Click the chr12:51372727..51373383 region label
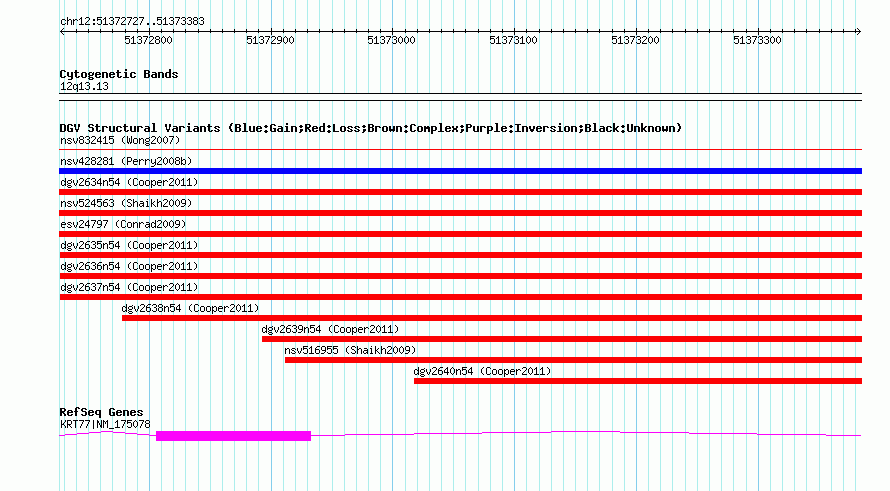This screenshot has width=890, height=491. tap(132, 22)
